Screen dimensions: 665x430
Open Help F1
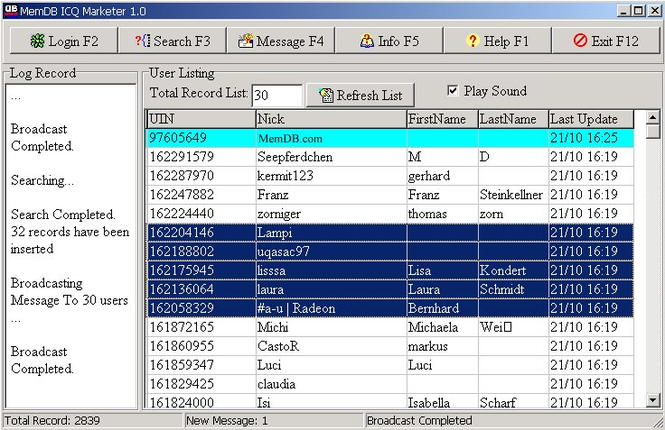coord(497,41)
